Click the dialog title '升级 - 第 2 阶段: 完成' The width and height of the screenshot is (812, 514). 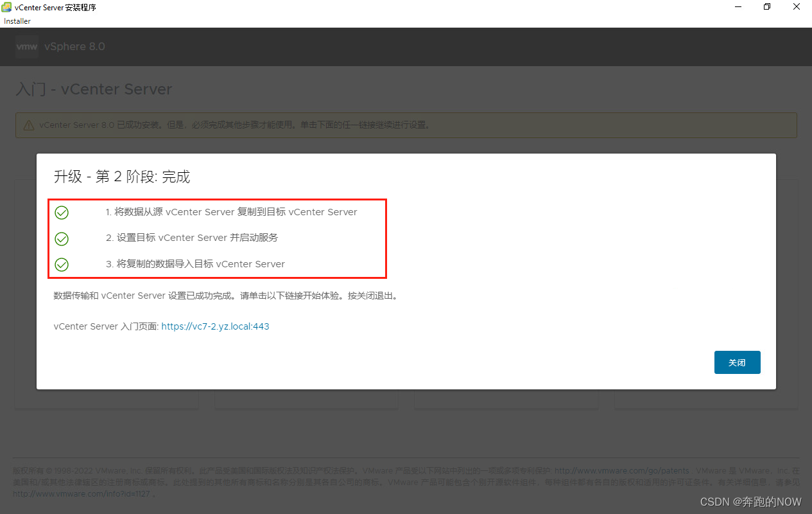pos(122,177)
